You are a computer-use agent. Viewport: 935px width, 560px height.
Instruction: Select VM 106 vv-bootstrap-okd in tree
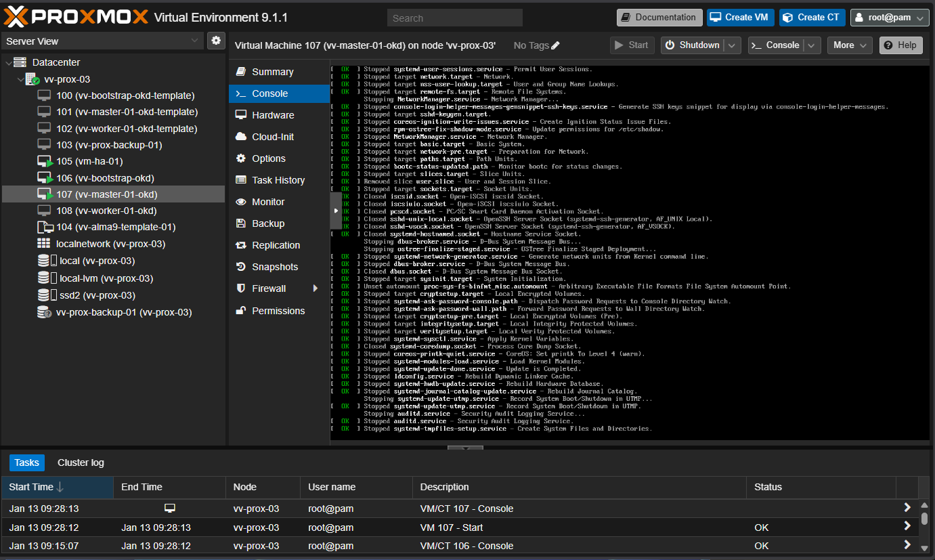pos(105,178)
